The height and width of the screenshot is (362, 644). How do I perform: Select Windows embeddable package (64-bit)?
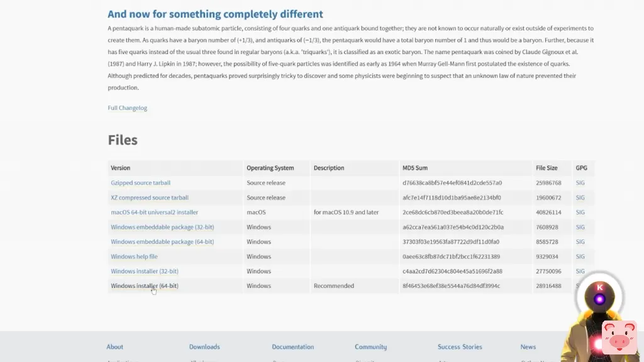point(162,242)
